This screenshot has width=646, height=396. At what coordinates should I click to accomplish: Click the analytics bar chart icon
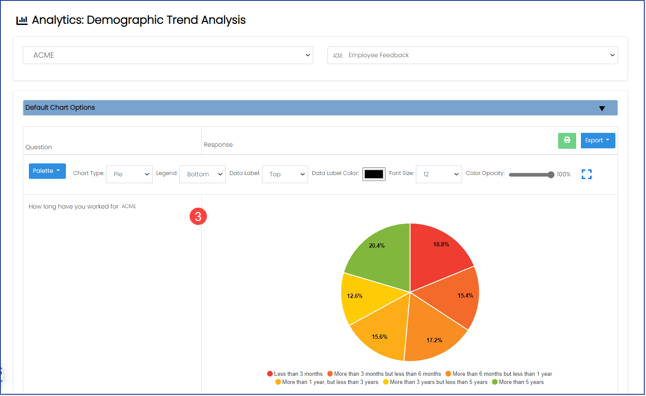point(21,20)
